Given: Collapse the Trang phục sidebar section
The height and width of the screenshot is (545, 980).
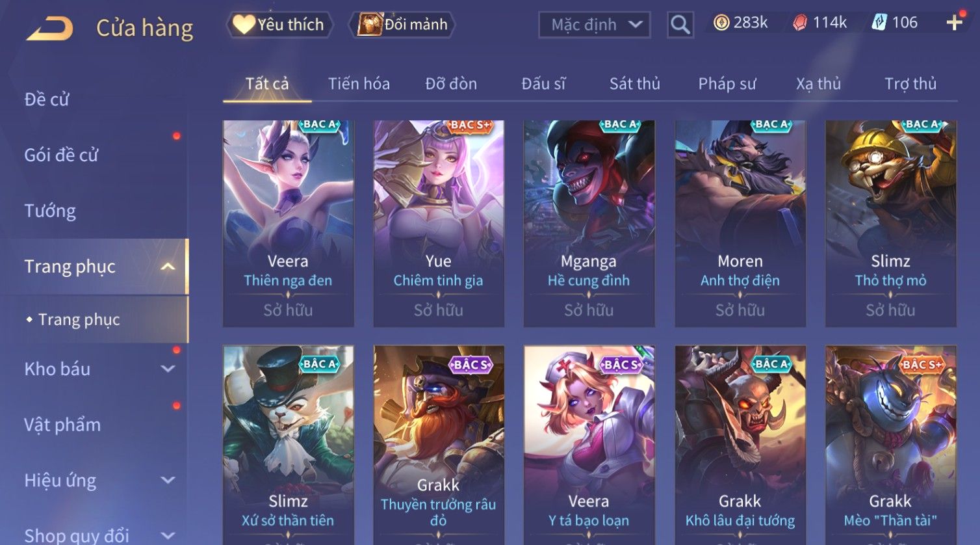Looking at the screenshot, I should tap(168, 267).
